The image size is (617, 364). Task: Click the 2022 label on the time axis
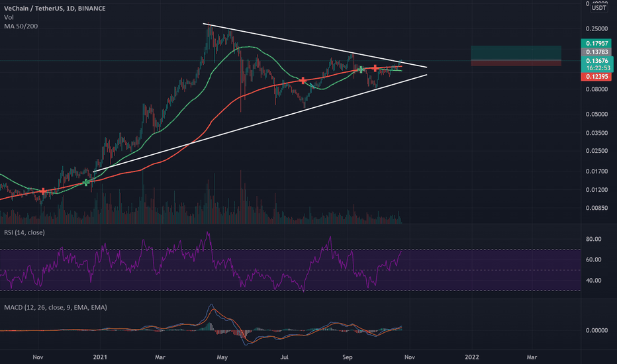(472, 357)
